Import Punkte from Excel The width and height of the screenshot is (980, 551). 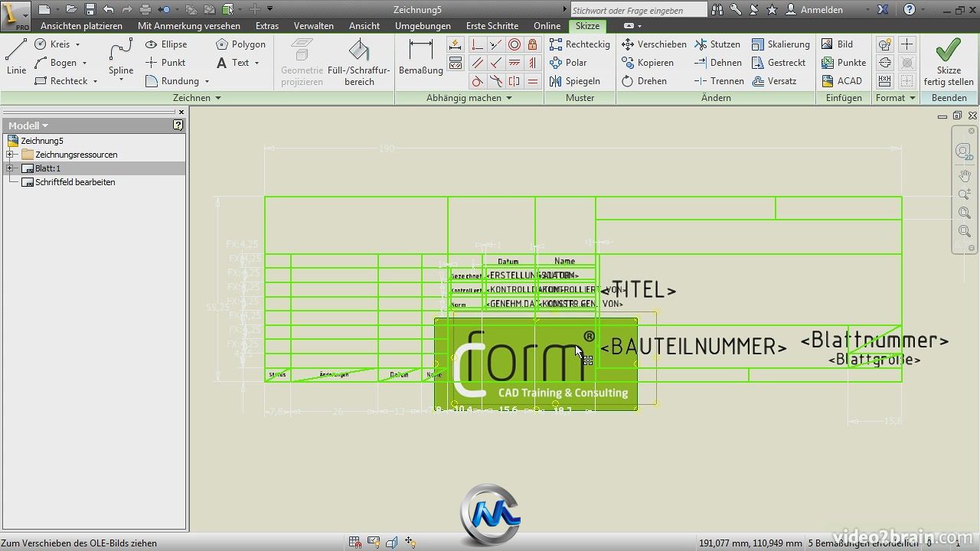[x=844, y=63]
